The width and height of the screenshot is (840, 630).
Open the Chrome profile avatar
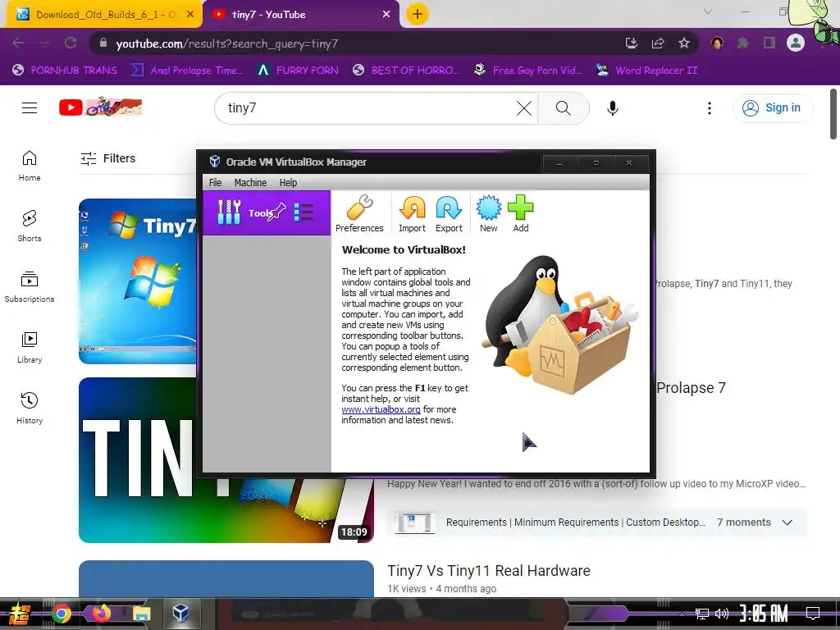(796, 43)
